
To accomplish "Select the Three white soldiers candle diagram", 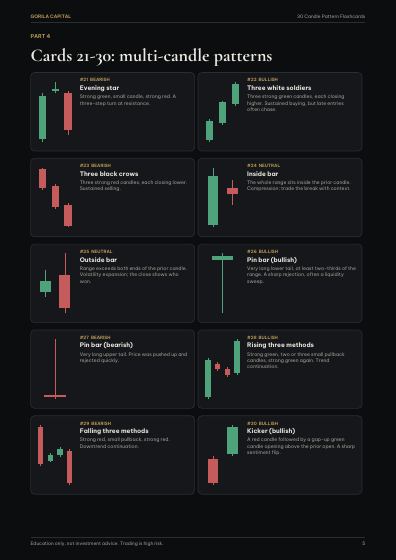I will click(x=222, y=112).
